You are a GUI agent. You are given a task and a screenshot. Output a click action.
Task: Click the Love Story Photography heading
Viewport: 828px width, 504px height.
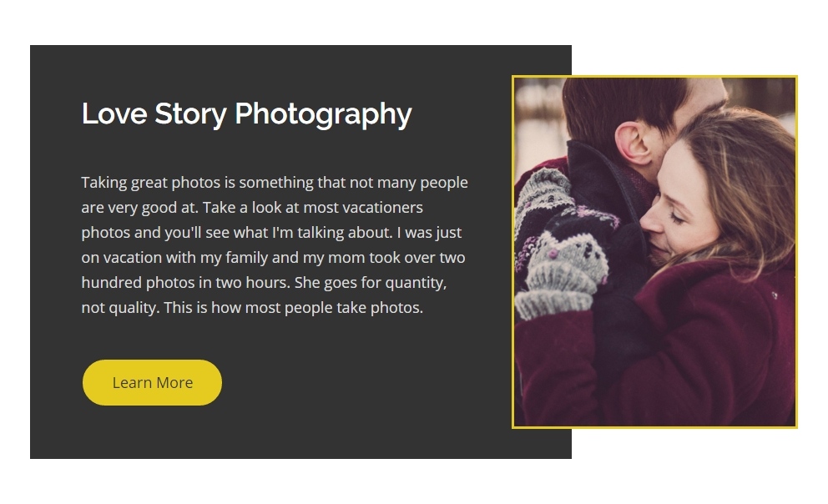[x=246, y=113]
